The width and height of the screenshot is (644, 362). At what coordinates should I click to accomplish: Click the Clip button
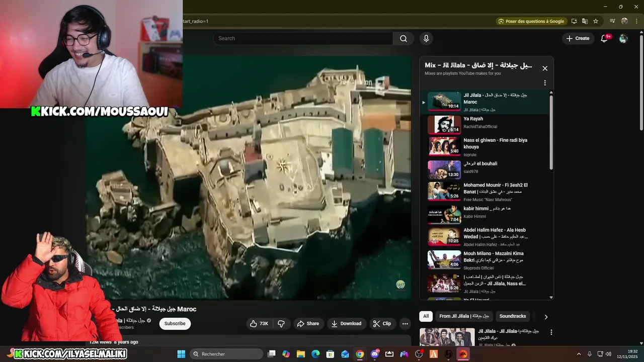(382, 324)
